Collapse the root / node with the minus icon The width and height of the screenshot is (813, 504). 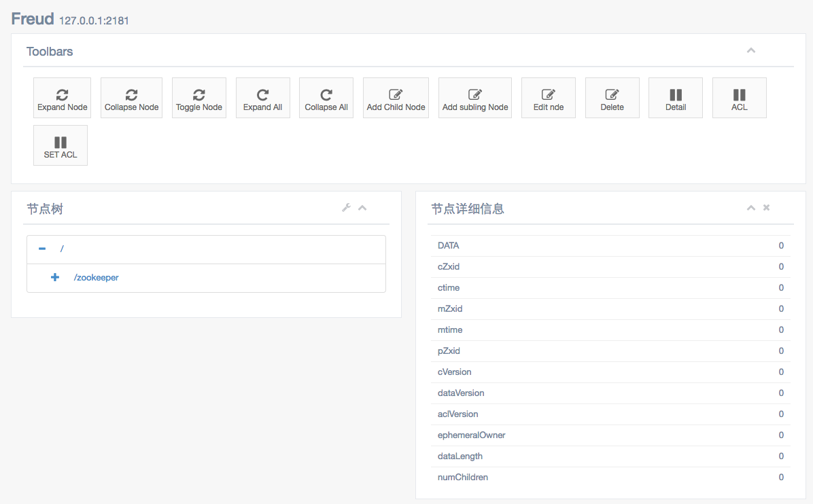pos(42,249)
